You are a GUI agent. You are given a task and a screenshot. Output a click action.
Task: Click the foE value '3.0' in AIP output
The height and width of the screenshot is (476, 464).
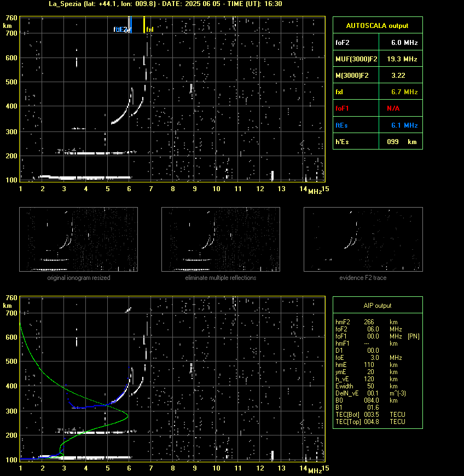click(375, 358)
